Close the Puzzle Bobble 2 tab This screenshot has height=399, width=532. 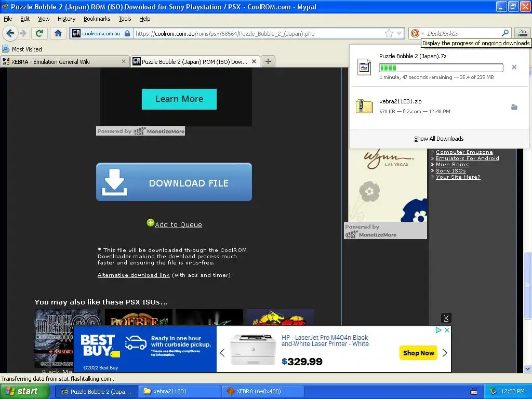254,61
